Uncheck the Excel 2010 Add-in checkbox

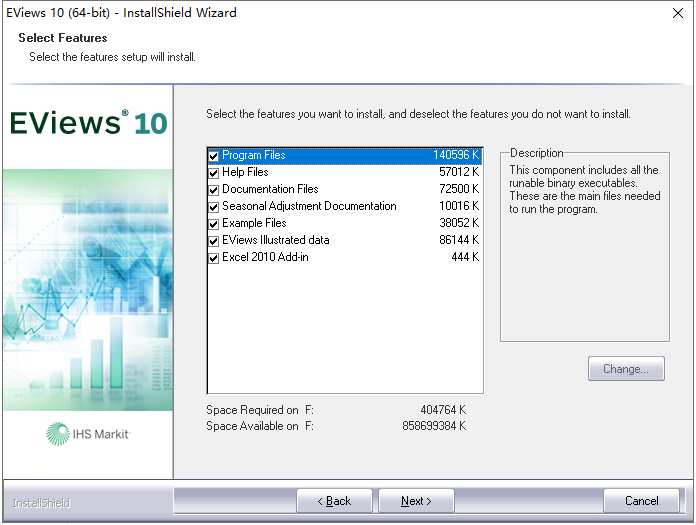click(214, 258)
